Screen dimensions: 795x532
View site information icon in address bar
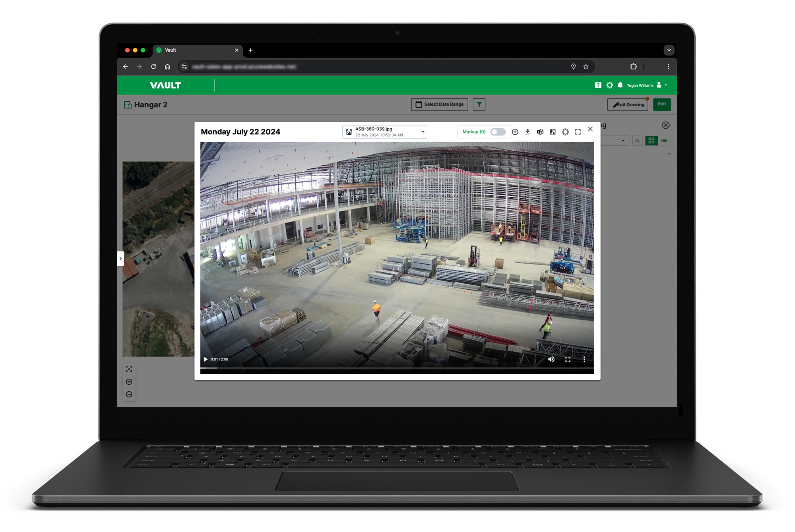click(x=184, y=67)
